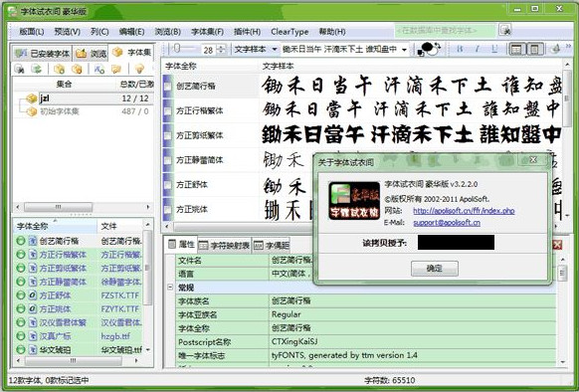Image resolution: width=579 pixels, height=392 pixels.
Task: Switch to the 浏览 tab in left panel
Action: click(x=92, y=53)
